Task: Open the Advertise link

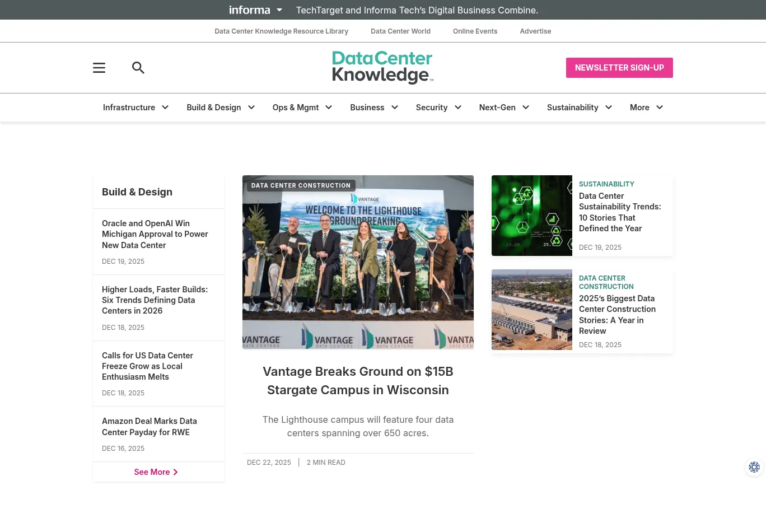Action: (x=535, y=31)
